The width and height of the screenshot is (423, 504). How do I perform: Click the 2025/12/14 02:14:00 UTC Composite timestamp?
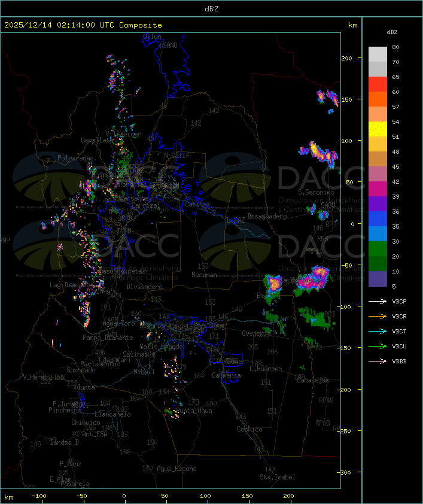pos(83,25)
